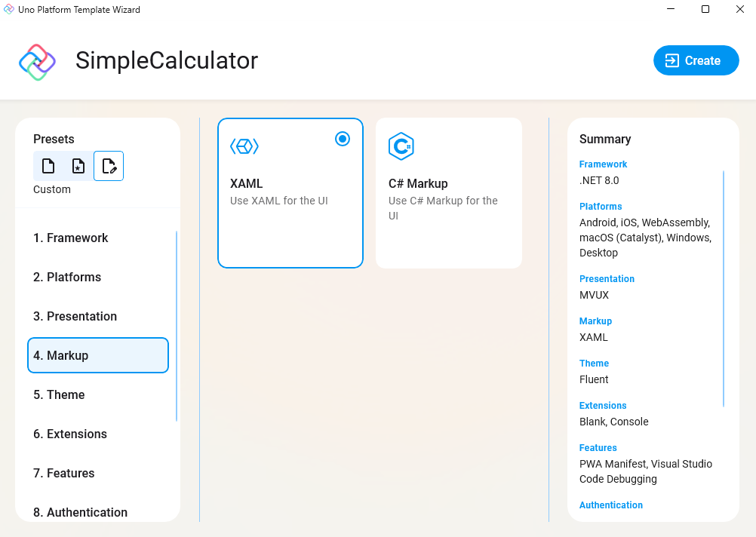Click the Framework heading in the Summary panel
Viewport: 756px width, 537px height.
coord(603,164)
